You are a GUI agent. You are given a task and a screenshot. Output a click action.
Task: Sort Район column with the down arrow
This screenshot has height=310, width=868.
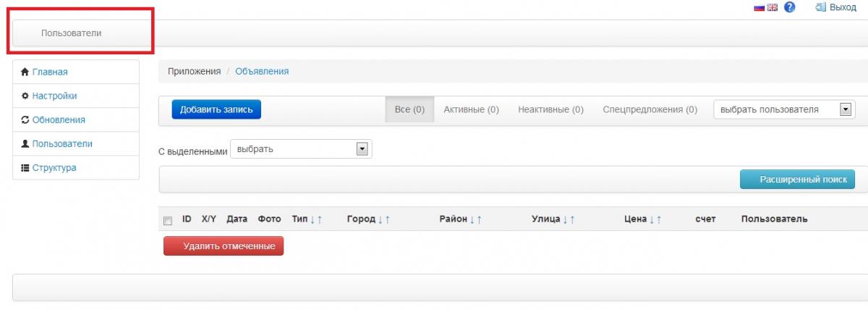[472, 219]
